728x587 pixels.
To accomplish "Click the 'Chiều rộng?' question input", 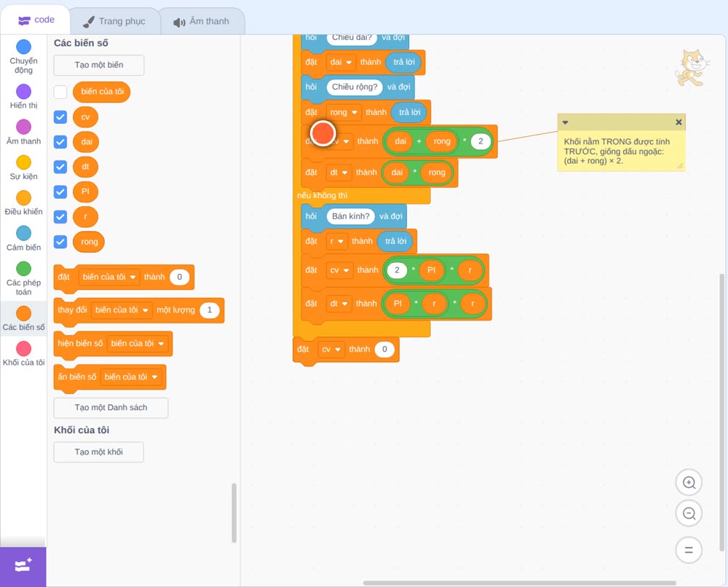I will tap(355, 87).
